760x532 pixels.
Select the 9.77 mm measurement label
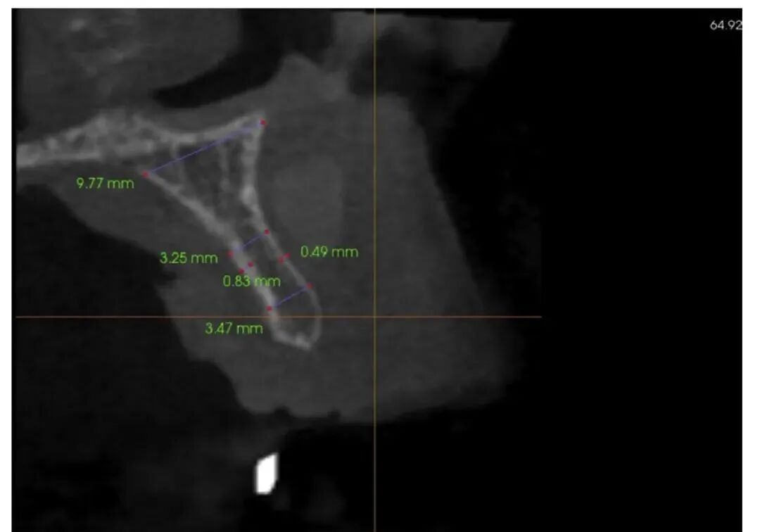pyautogui.click(x=105, y=183)
